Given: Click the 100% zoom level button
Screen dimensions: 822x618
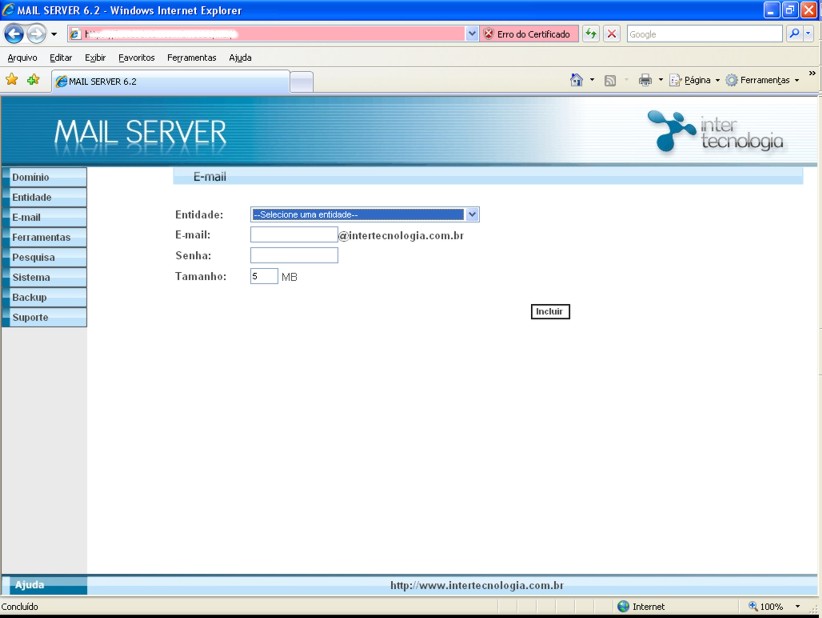Looking at the screenshot, I should click(766, 606).
